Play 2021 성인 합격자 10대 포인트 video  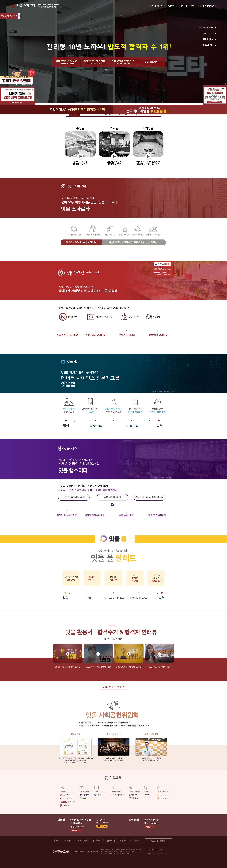click(129, 654)
